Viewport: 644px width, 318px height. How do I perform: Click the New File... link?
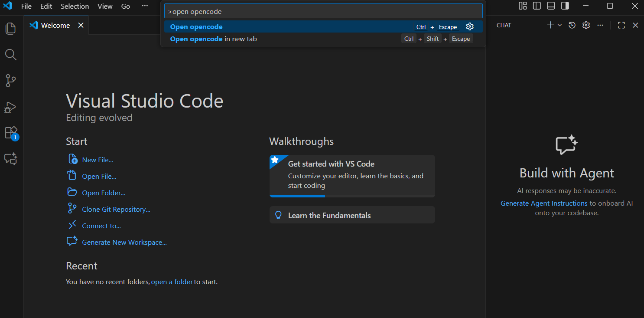tap(98, 160)
